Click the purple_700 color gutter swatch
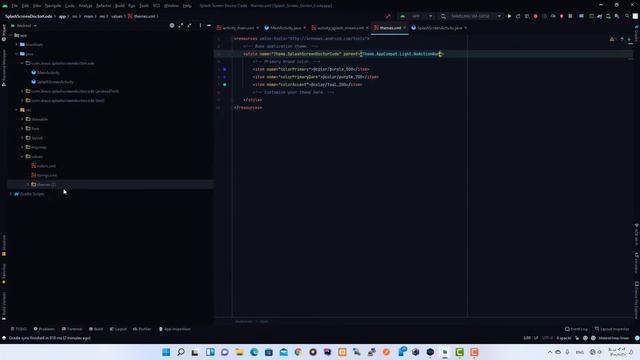The height and width of the screenshot is (360, 640). pos(224,77)
